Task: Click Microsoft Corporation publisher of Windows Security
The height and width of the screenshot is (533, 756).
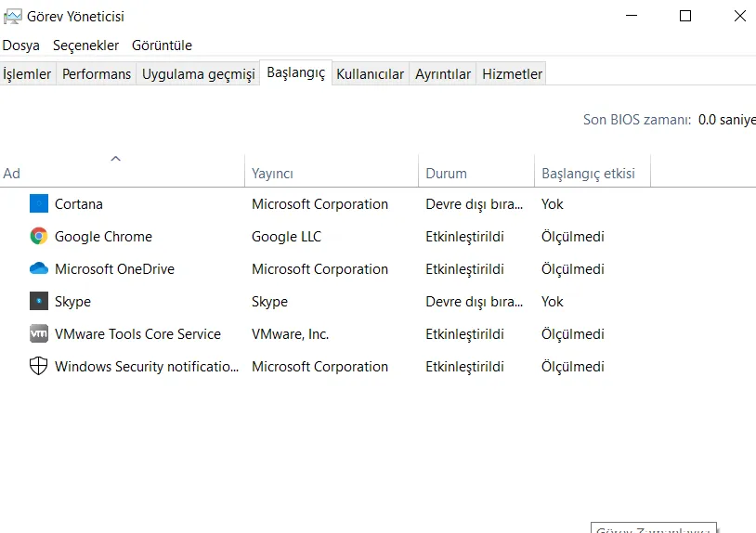Action: 319,367
